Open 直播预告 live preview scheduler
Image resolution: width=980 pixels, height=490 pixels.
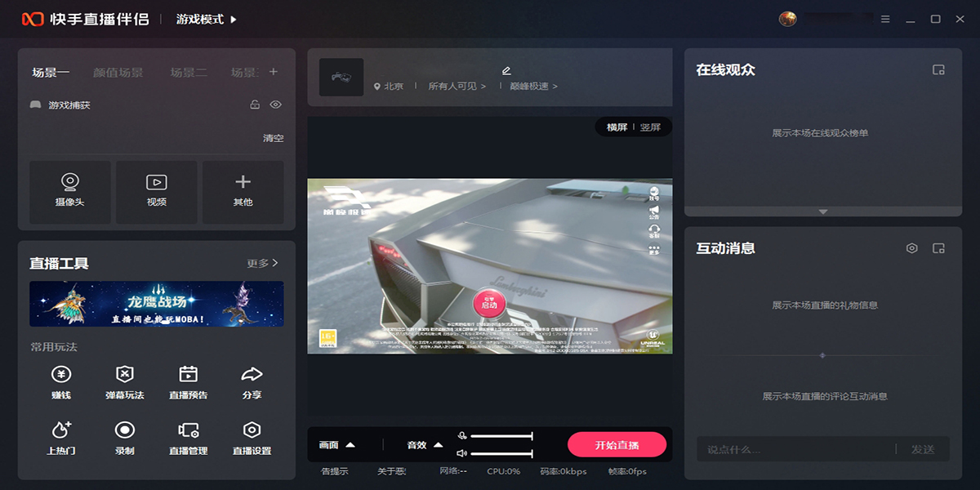tap(189, 383)
